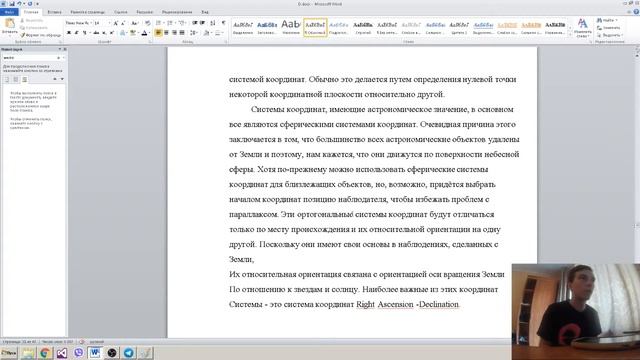Toggle italic formatting
This screenshot has width=640, height=360.
(76, 33)
